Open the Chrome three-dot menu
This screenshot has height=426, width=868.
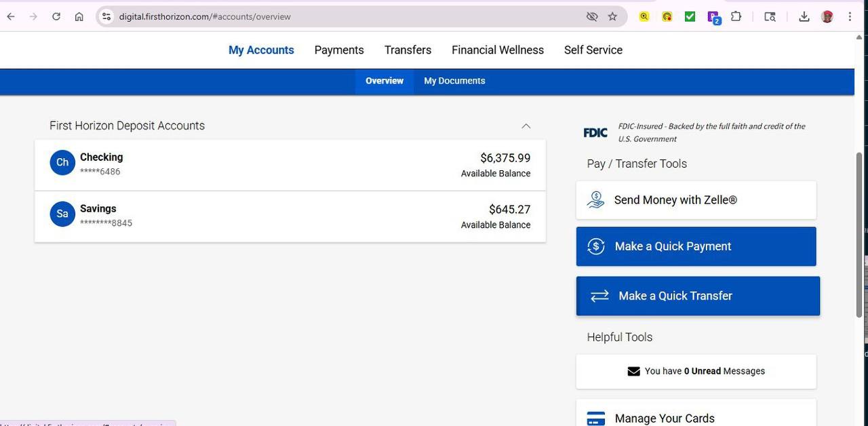[850, 16]
